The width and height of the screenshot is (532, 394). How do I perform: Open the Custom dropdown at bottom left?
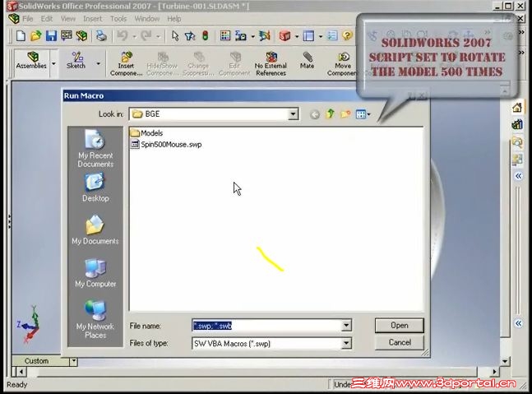pyautogui.click(x=74, y=361)
